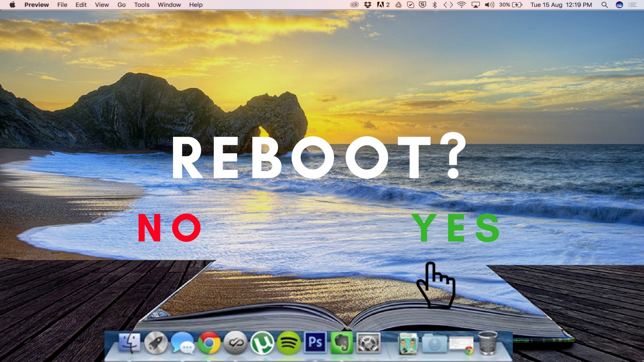Open the View menu
This screenshot has width=644, height=362.
click(x=102, y=5)
